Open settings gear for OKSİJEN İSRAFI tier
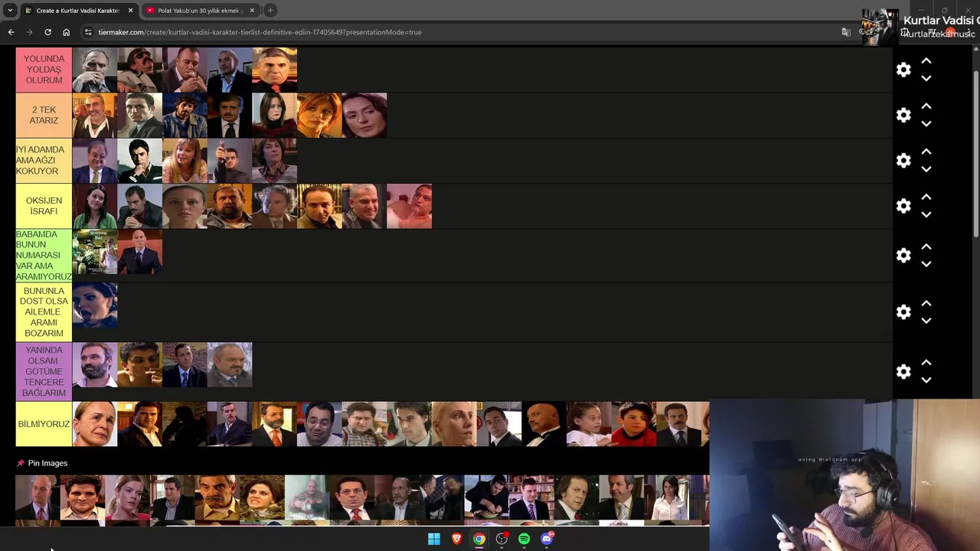Image resolution: width=980 pixels, height=551 pixels. point(903,206)
